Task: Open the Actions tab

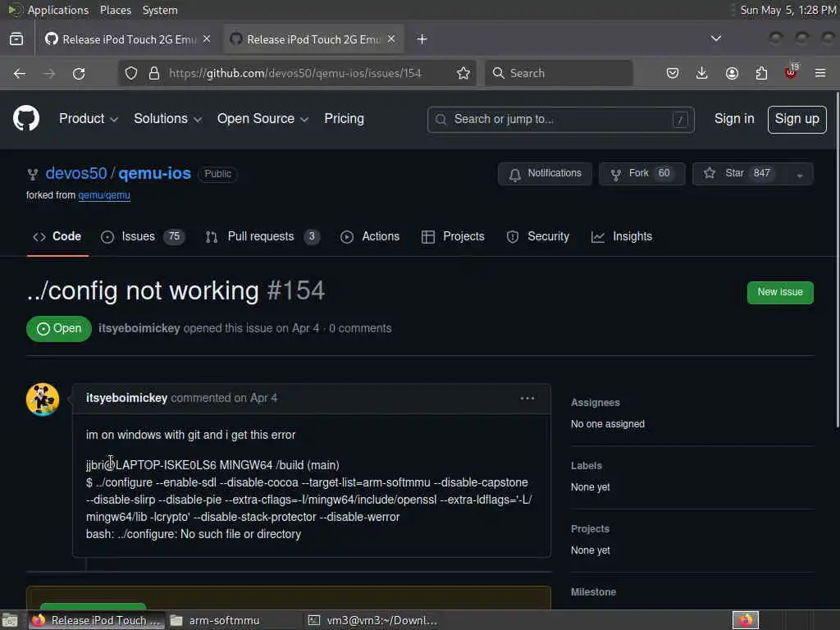Action: (x=370, y=237)
